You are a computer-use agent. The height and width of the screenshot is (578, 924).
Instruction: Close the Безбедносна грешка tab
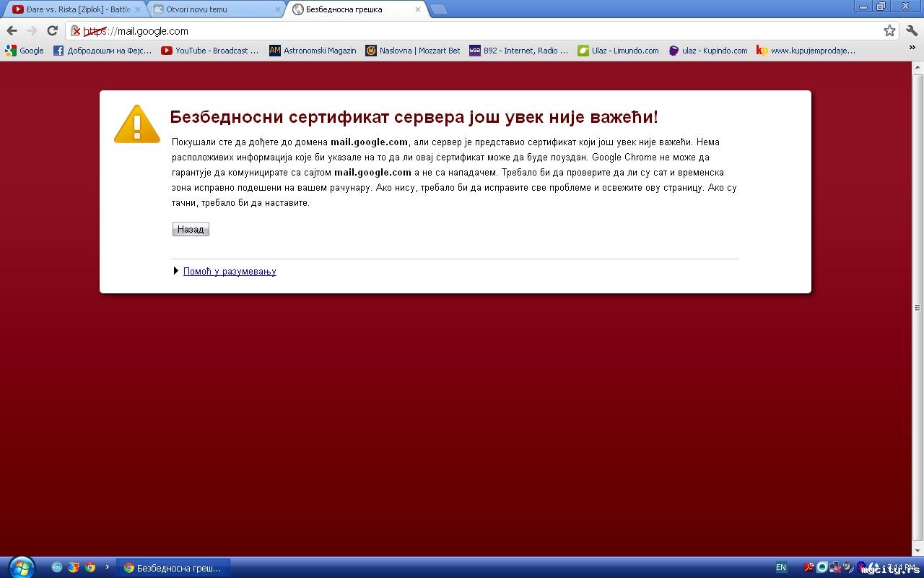pyautogui.click(x=417, y=9)
